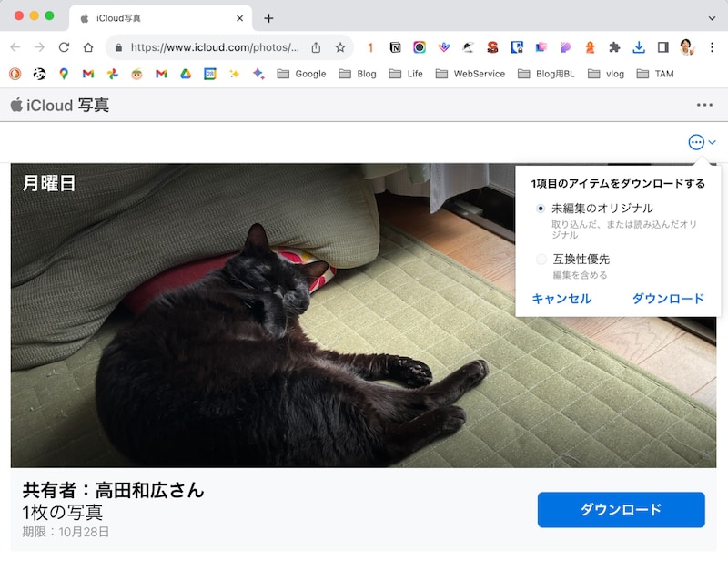
Task: Close the iCloud写真 tab
Action: click(239, 18)
